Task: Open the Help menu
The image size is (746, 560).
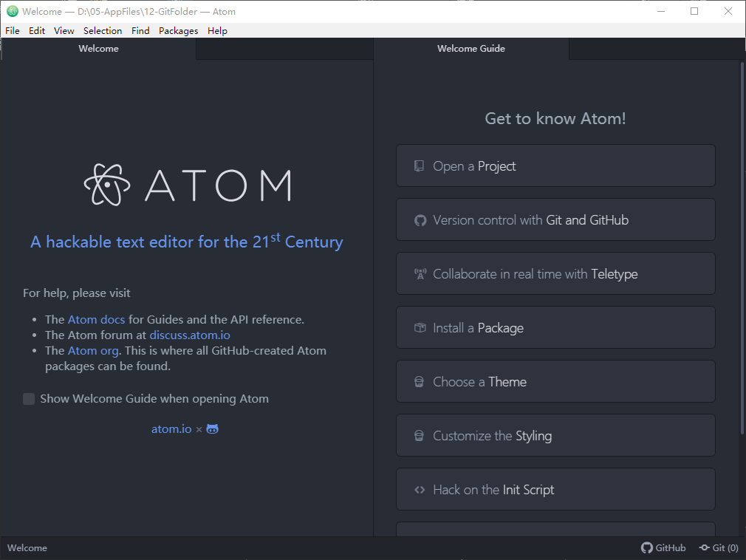Action: [x=217, y=30]
